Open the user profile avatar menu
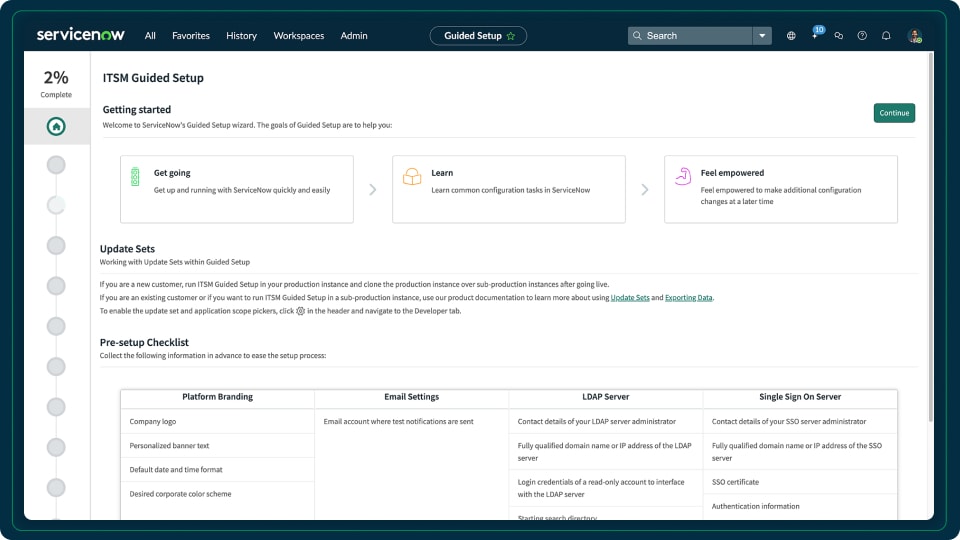 (914, 36)
